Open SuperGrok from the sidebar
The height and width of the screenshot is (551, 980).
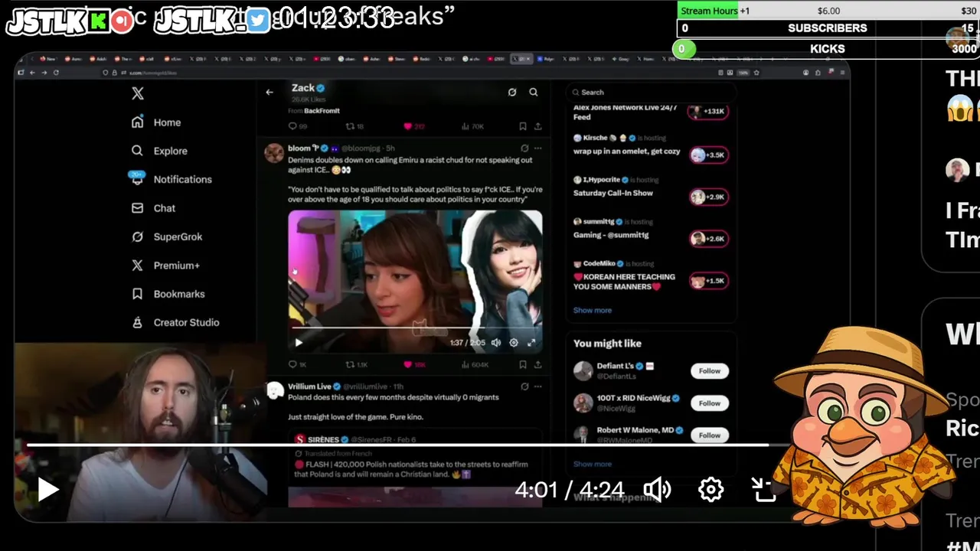tap(167, 236)
